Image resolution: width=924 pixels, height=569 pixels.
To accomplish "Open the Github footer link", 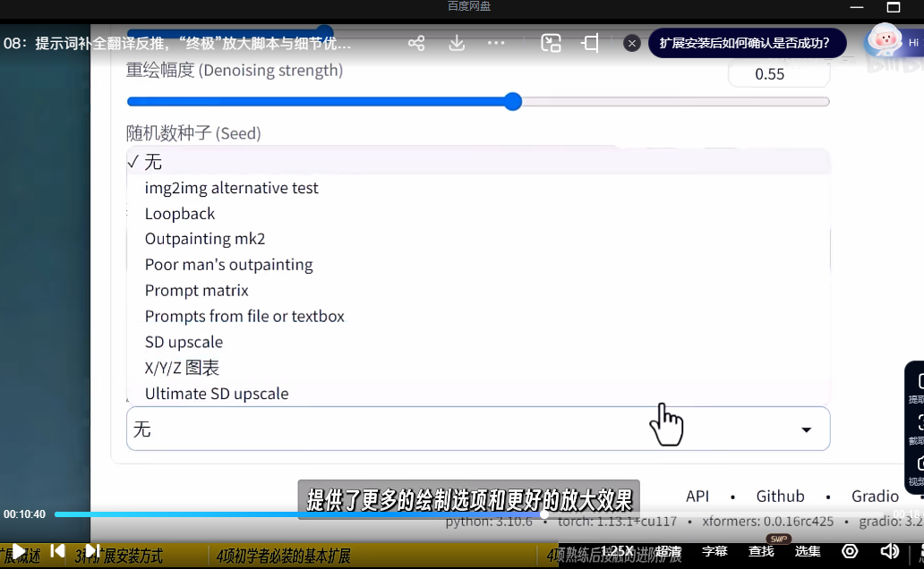I will pyautogui.click(x=780, y=497).
